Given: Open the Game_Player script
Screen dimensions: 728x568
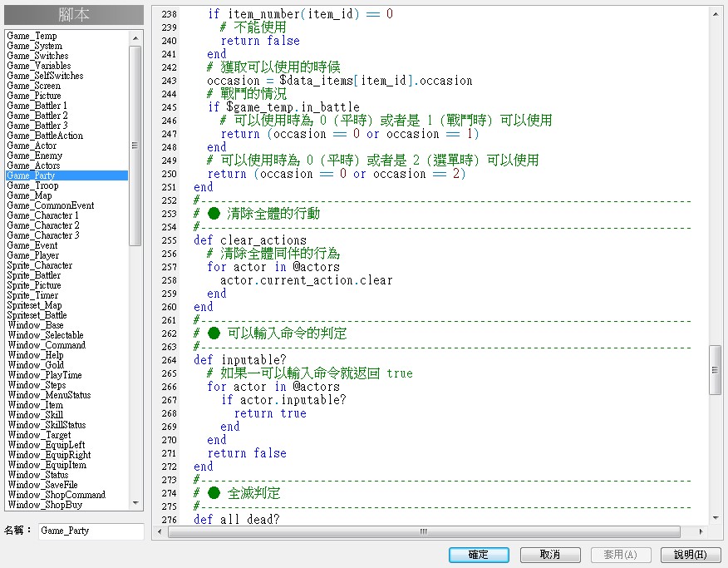Looking at the screenshot, I should (33, 255).
